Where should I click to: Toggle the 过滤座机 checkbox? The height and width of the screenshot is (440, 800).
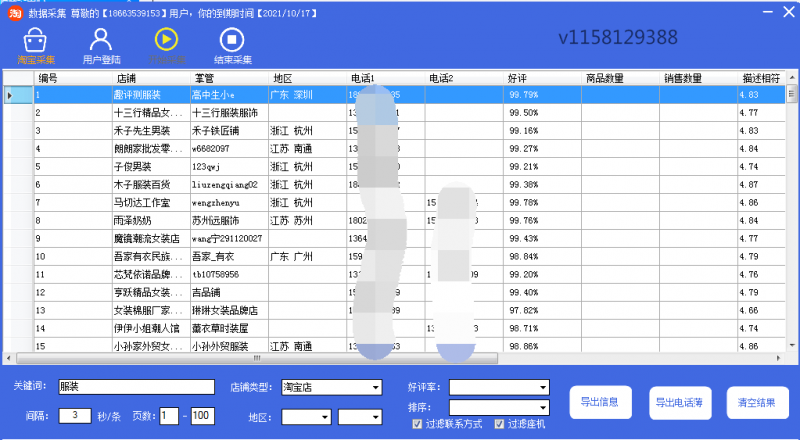click(498, 424)
